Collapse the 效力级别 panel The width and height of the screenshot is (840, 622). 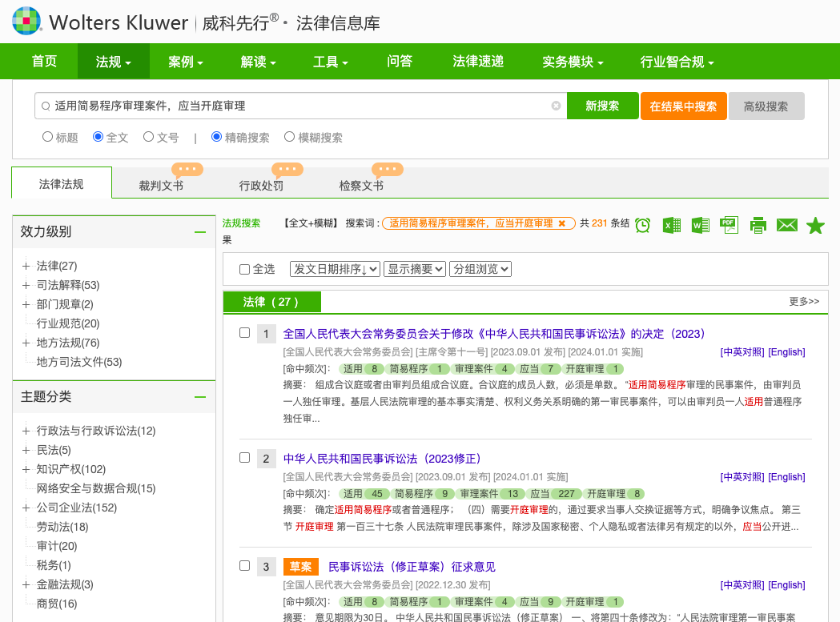[x=200, y=232]
